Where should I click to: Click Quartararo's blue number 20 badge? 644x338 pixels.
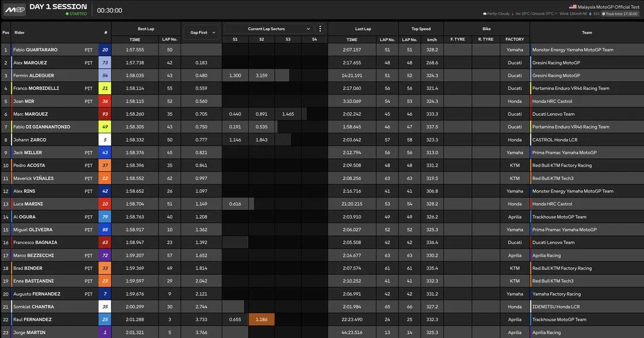[105, 50]
